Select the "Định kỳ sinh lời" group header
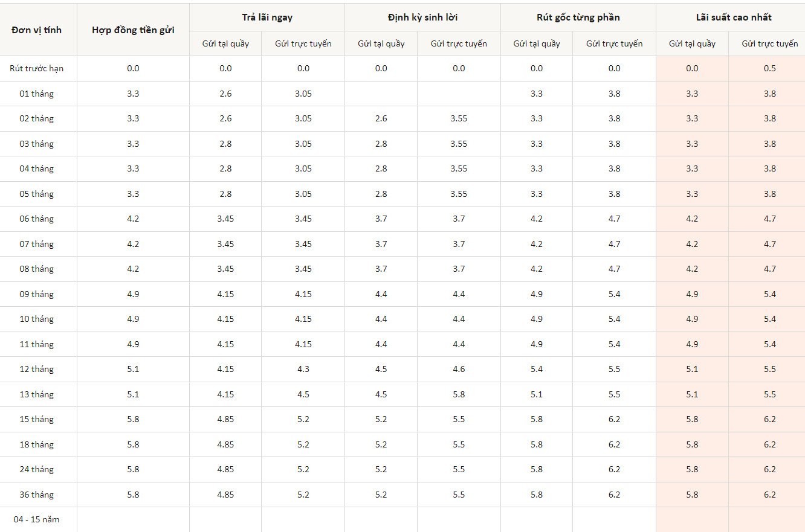Image resolution: width=805 pixels, height=532 pixels. tap(422, 18)
